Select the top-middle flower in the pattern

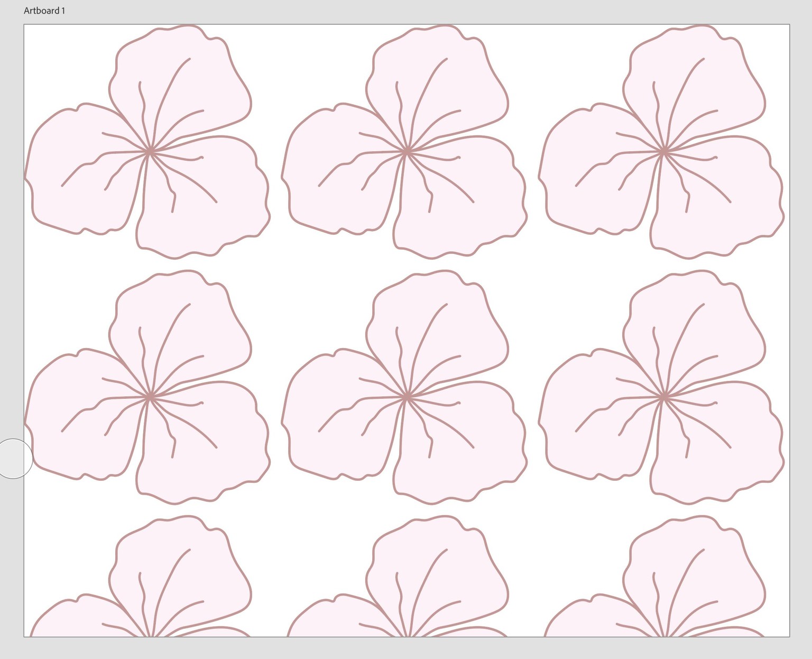[404, 142]
